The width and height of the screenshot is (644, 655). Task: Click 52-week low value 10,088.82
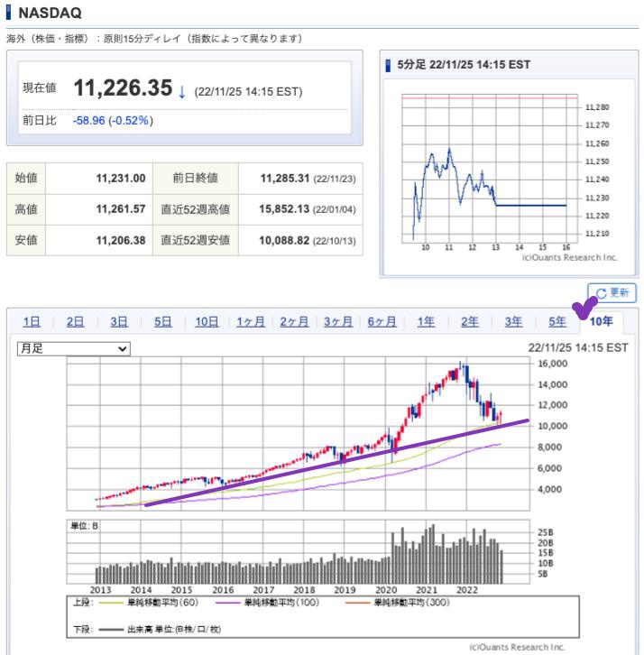pyautogui.click(x=284, y=240)
